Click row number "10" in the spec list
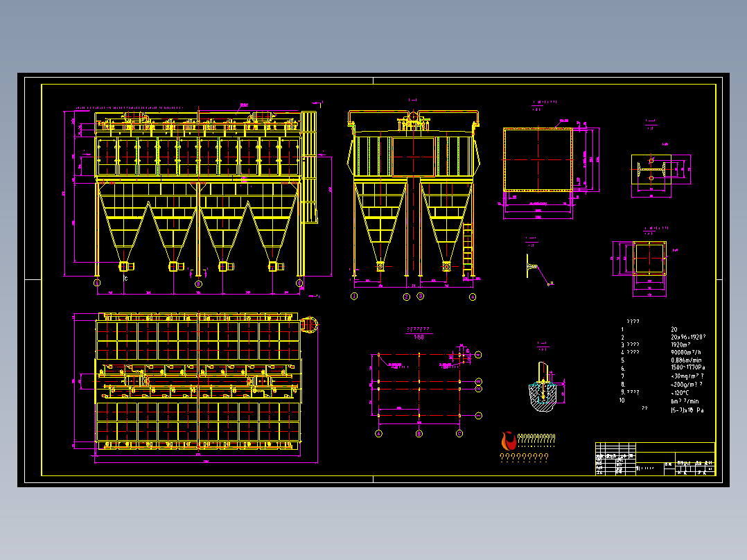Screen dimensions: 747x560 pos(622,401)
